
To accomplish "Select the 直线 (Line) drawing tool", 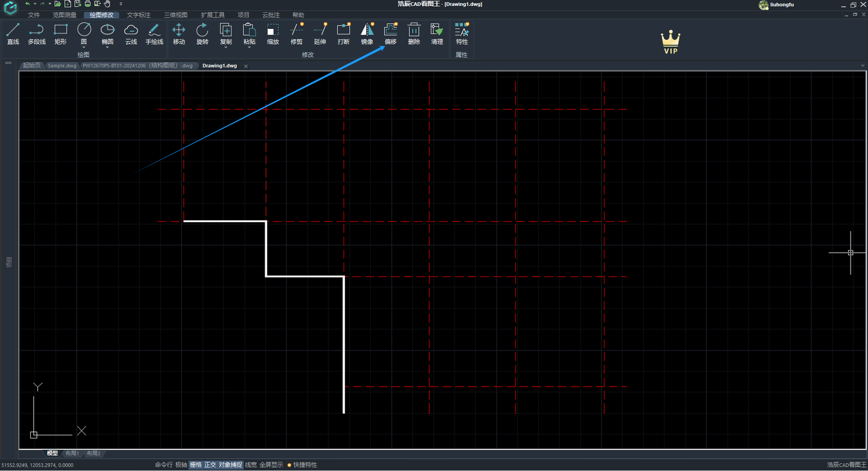I will pyautogui.click(x=13, y=34).
